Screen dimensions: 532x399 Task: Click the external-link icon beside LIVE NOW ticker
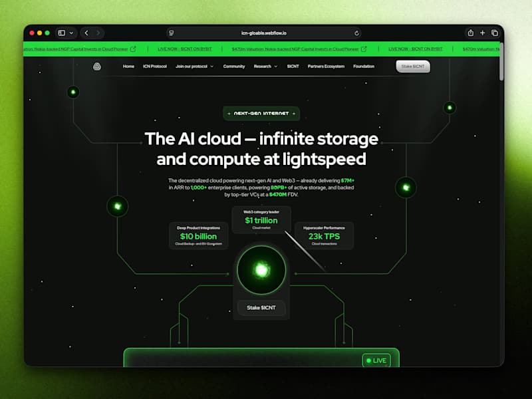(x=134, y=49)
